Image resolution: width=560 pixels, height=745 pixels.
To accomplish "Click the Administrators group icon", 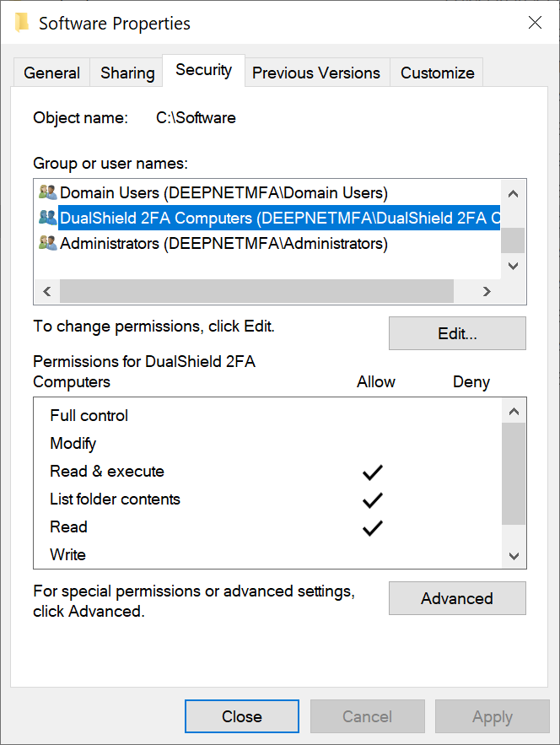I will click(47, 244).
